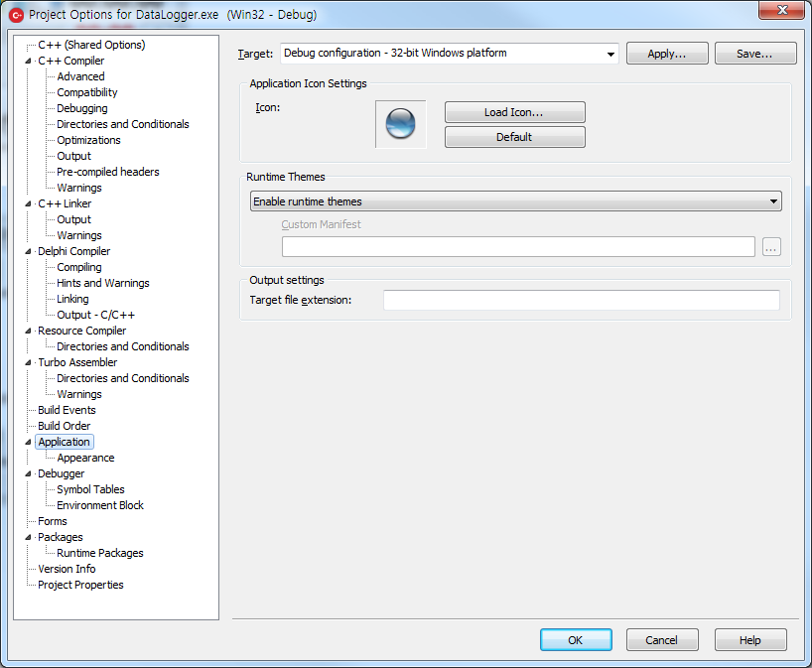Collapse the Delphi Compiler tree node
Viewport: 812px width, 668px height.
pos(29,251)
